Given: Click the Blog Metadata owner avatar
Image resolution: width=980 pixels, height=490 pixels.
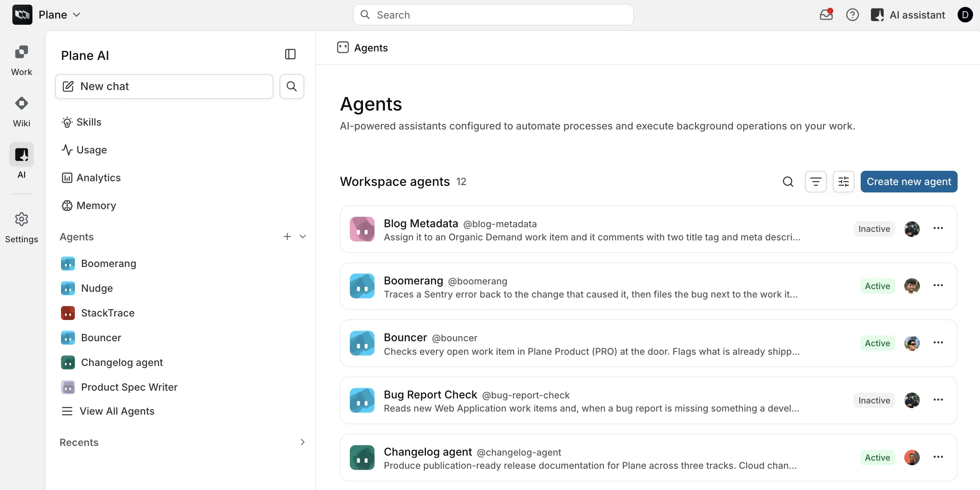Looking at the screenshot, I should pos(912,229).
